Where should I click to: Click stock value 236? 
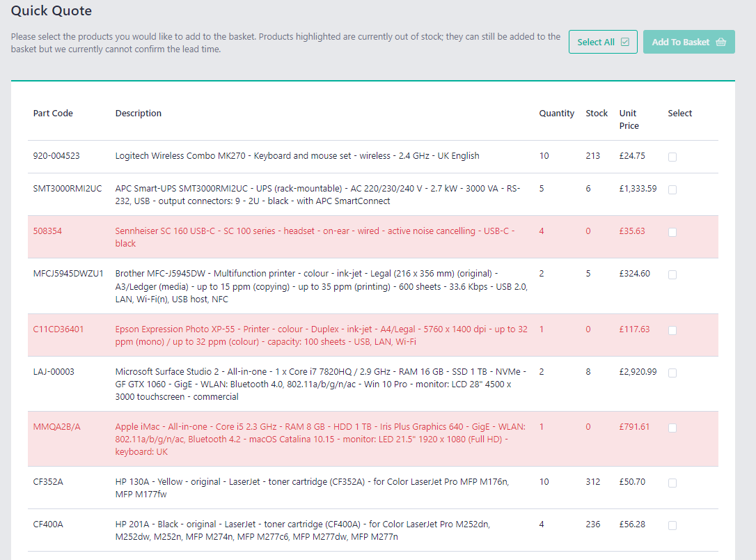pos(592,524)
